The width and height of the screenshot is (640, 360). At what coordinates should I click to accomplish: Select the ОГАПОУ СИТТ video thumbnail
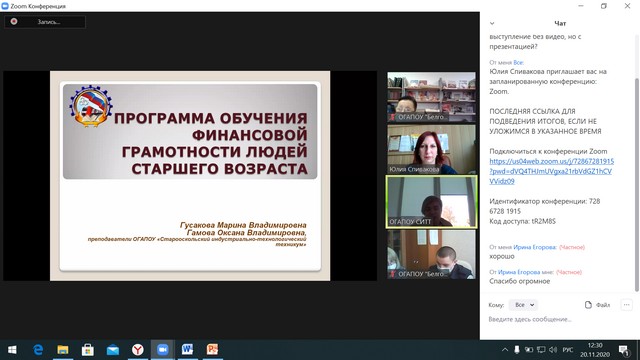[431, 202]
